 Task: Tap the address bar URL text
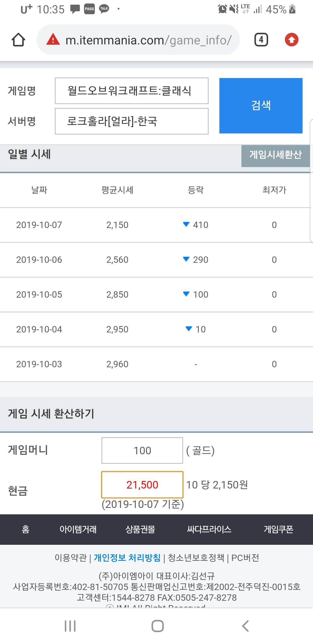[148, 40]
